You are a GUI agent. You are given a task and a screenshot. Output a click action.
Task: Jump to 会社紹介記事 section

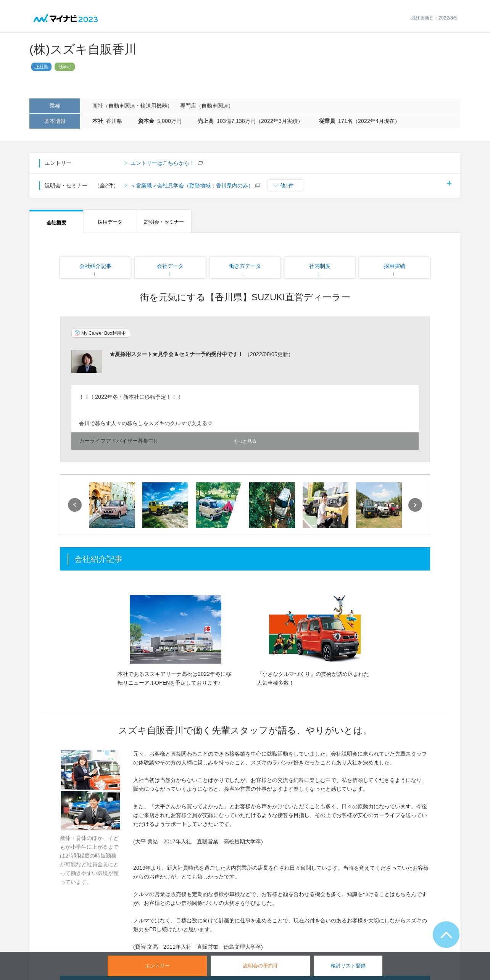point(95,268)
